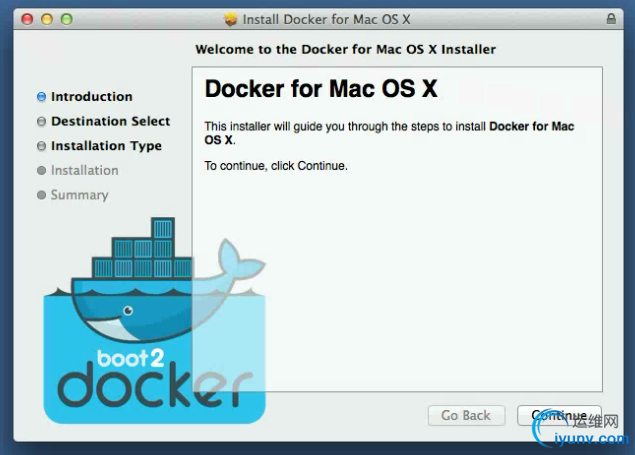
Task: Select the Installation Type step
Action: point(106,146)
